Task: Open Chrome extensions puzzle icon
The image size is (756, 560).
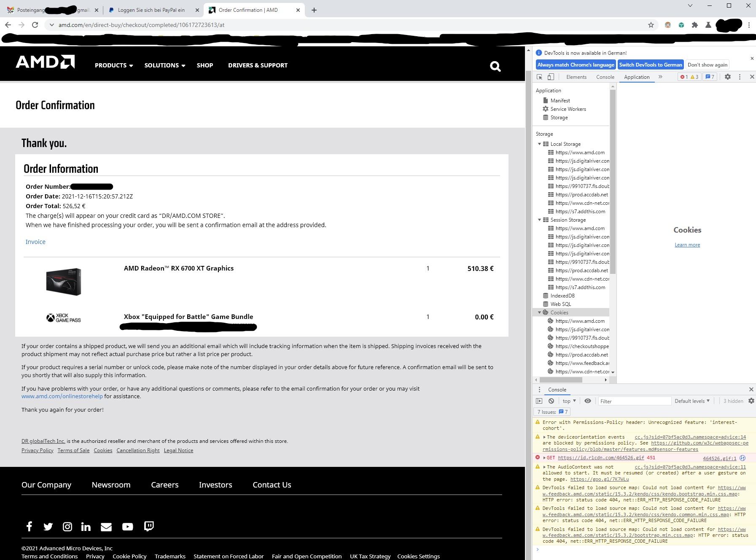Action: point(695,25)
